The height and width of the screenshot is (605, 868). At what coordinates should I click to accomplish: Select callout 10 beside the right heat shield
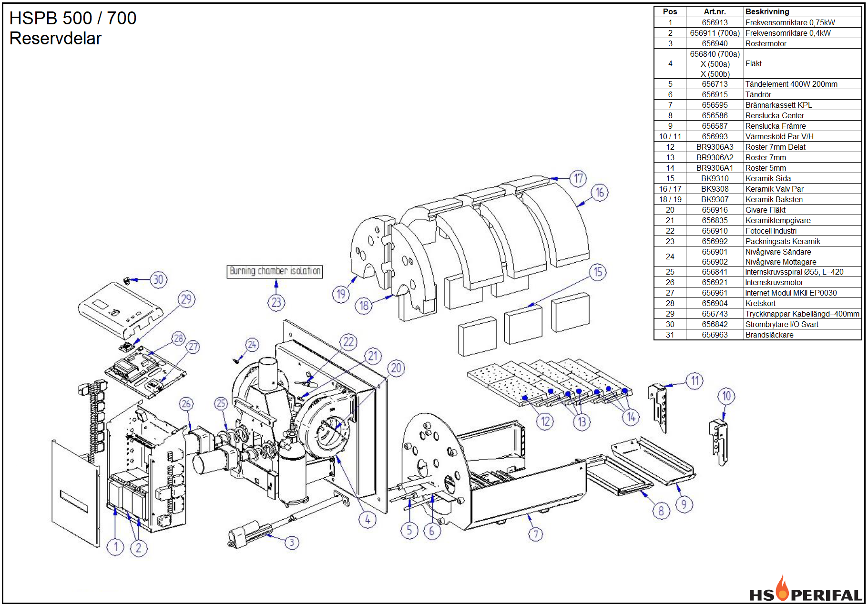point(726,396)
